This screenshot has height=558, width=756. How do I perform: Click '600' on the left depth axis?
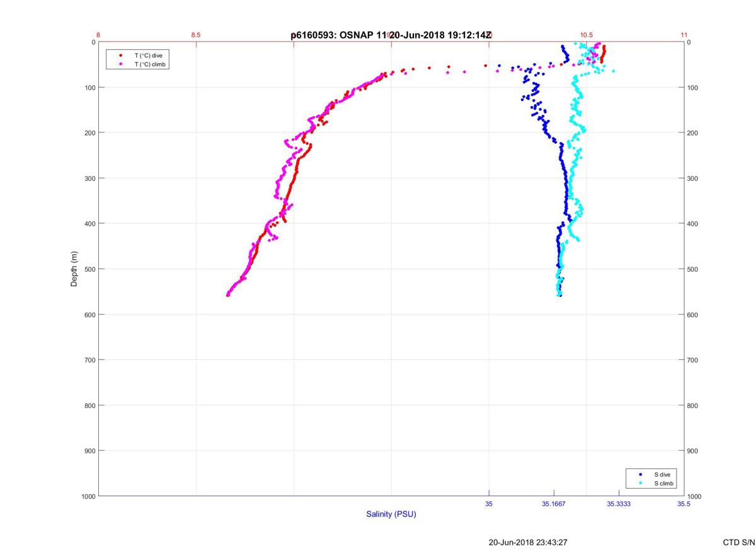(x=89, y=315)
